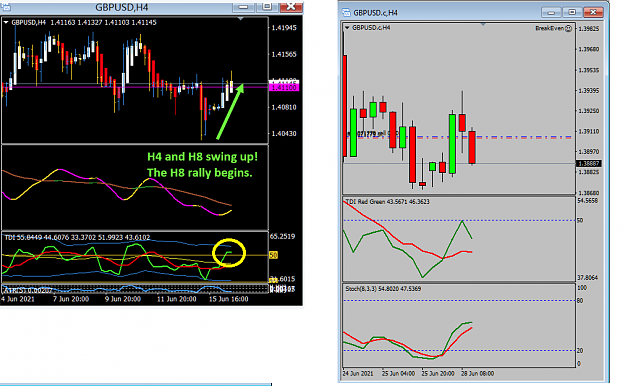Click the '4 Jun 2021' date label
Image resolution: width=625 pixels, height=386 pixels.
[18, 299]
